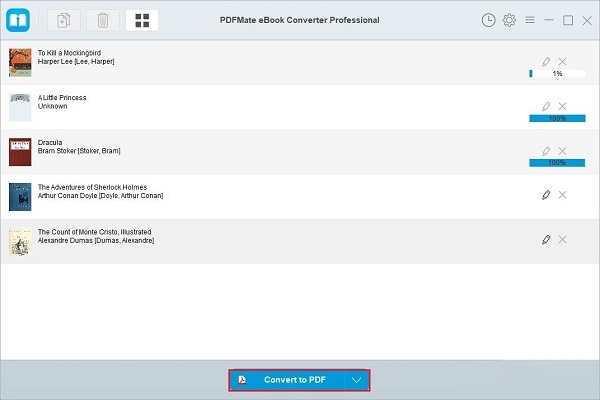Click the Add eBook files icon
The width and height of the screenshot is (600, 400).
(x=64, y=20)
